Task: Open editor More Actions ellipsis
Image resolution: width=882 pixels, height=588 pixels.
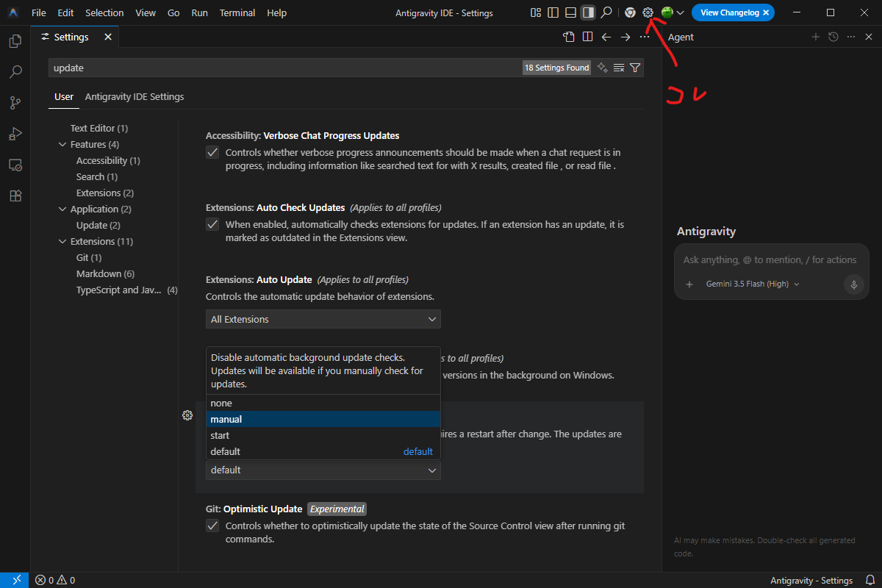Action: click(x=645, y=37)
